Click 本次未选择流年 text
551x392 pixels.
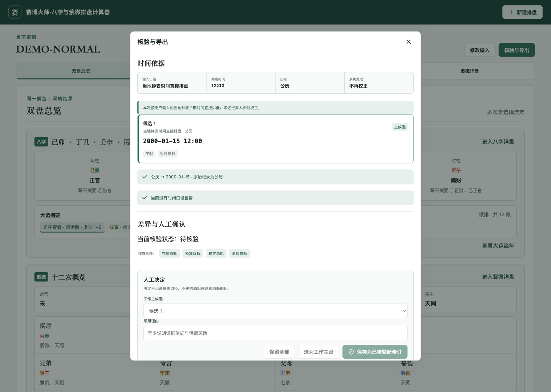tap(505, 112)
